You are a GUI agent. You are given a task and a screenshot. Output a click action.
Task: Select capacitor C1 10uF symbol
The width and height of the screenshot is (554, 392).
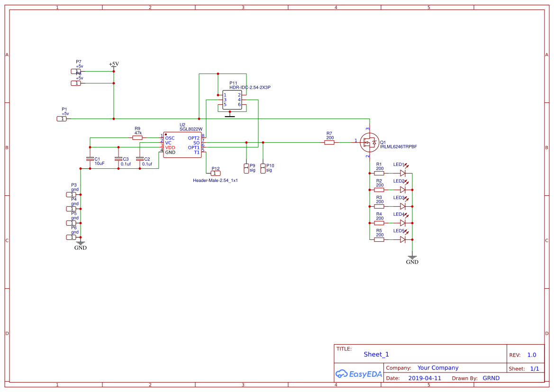pyautogui.click(x=89, y=159)
